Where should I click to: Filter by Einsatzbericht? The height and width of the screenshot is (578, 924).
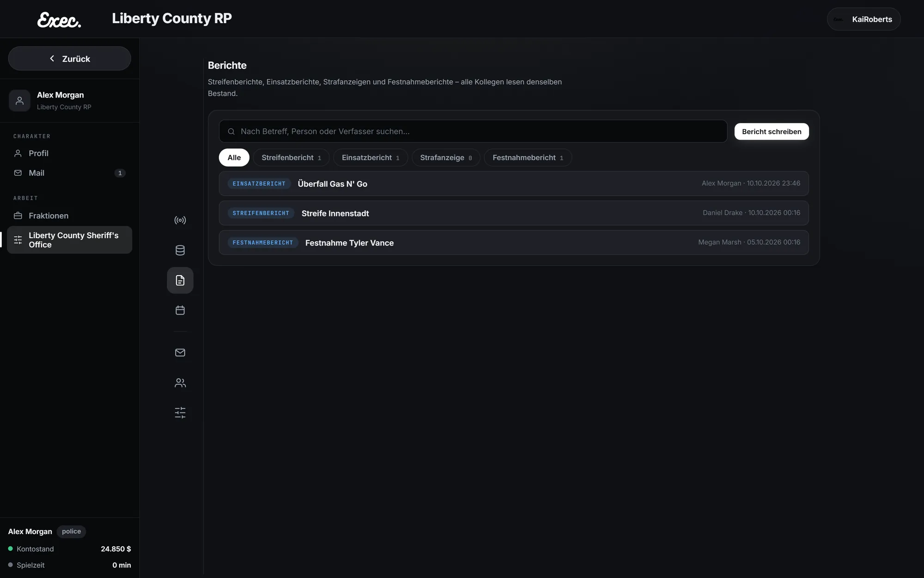[x=370, y=158]
